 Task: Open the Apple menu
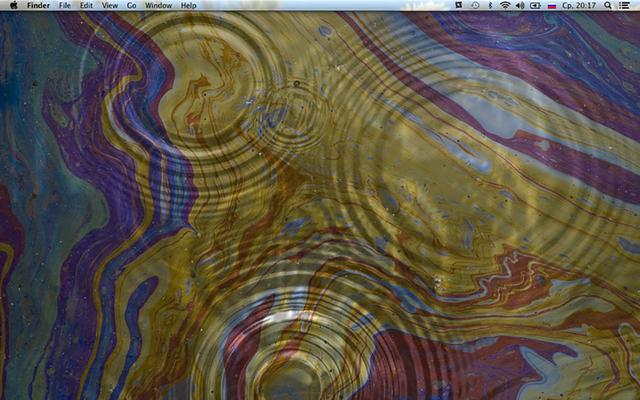coord(13,5)
